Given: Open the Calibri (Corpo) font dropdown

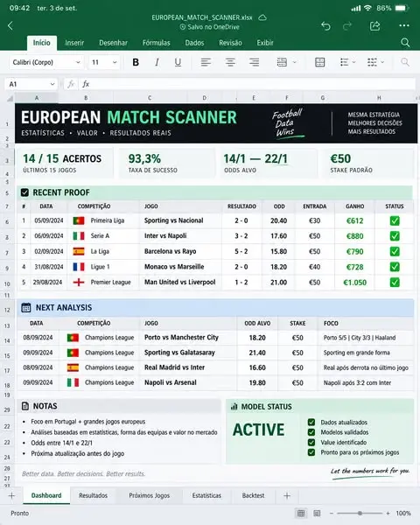Looking at the screenshot, I should 46,62.
